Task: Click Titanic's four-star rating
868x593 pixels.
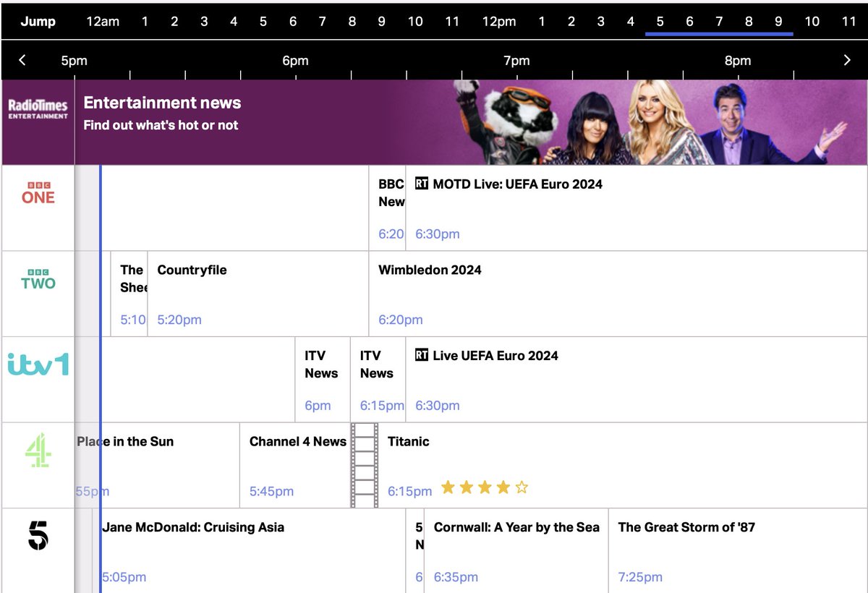Action: [485, 487]
